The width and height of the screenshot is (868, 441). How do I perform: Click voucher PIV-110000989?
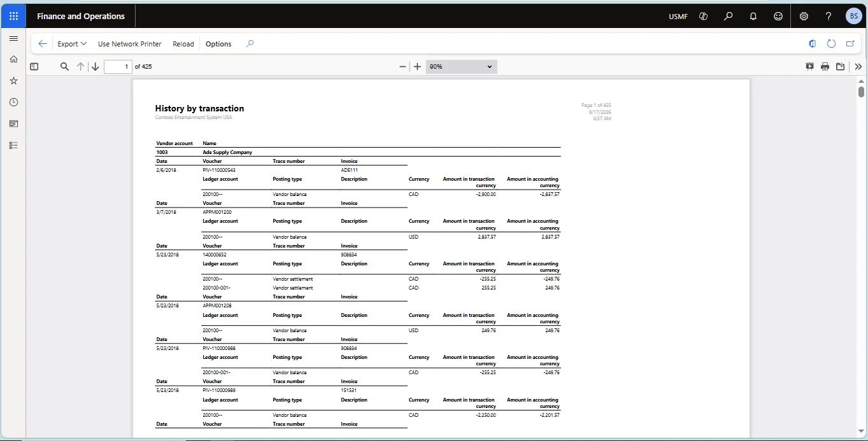[219, 390]
